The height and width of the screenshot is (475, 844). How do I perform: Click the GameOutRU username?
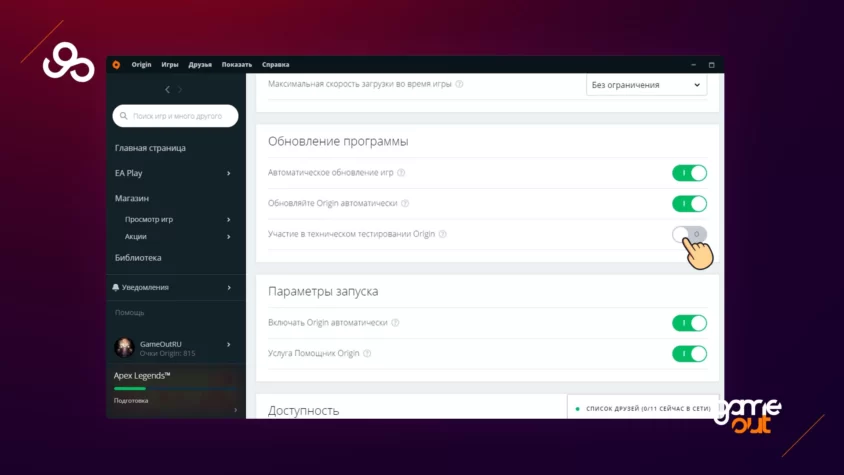160,344
